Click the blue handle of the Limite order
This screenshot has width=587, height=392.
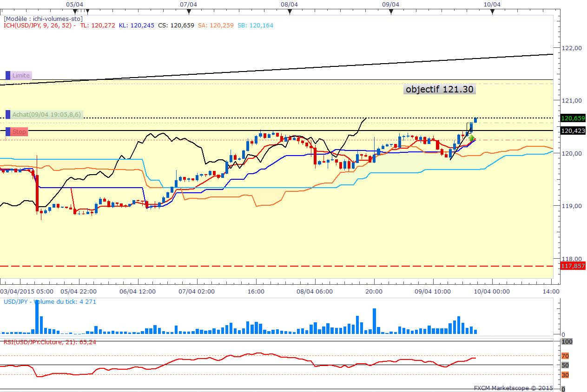8,75
